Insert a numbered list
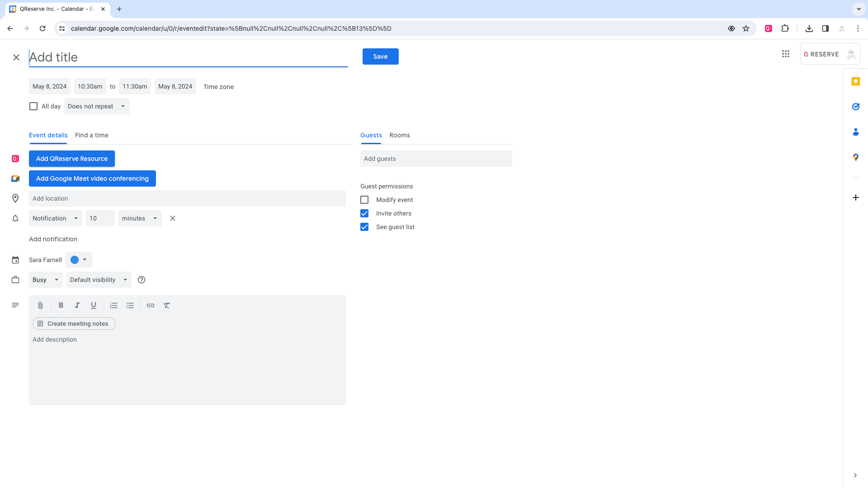Viewport: 868px width, 488px height. tap(113, 305)
